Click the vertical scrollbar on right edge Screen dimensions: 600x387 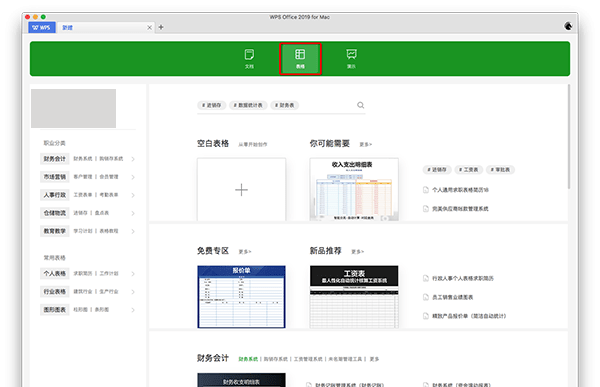569,137
